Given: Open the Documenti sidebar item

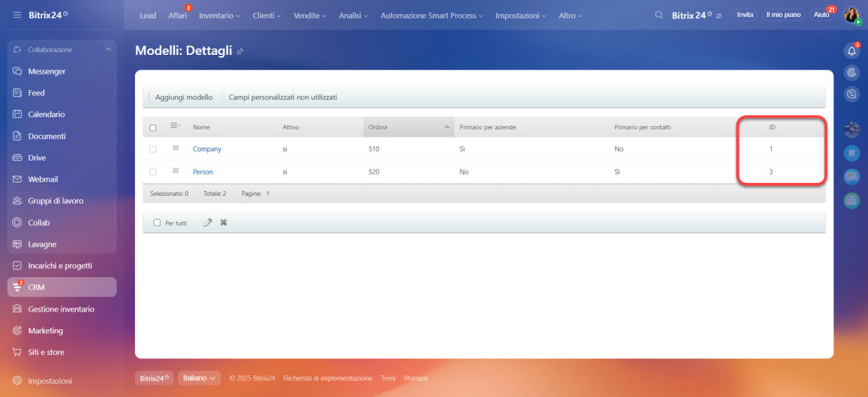Looking at the screenshot, I should 62,136.
